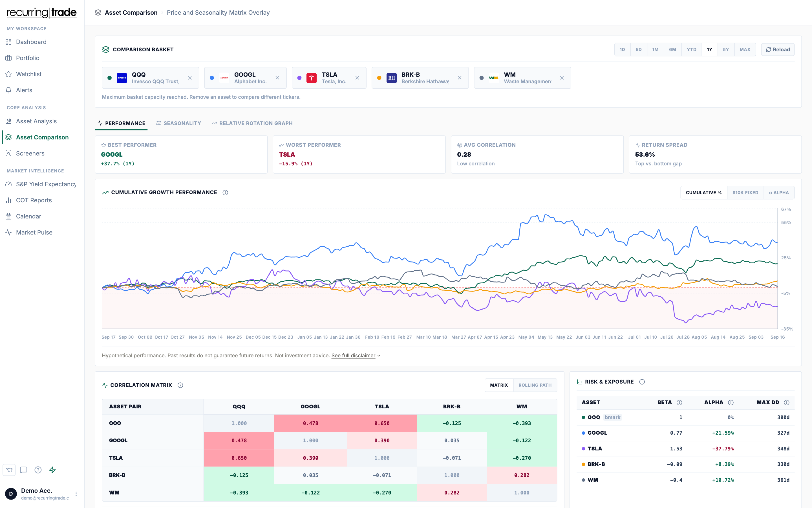Click Asset Comparison breadcrumb
The height and width of the screenshot is (508, 812).
click(x=131, y=13)
